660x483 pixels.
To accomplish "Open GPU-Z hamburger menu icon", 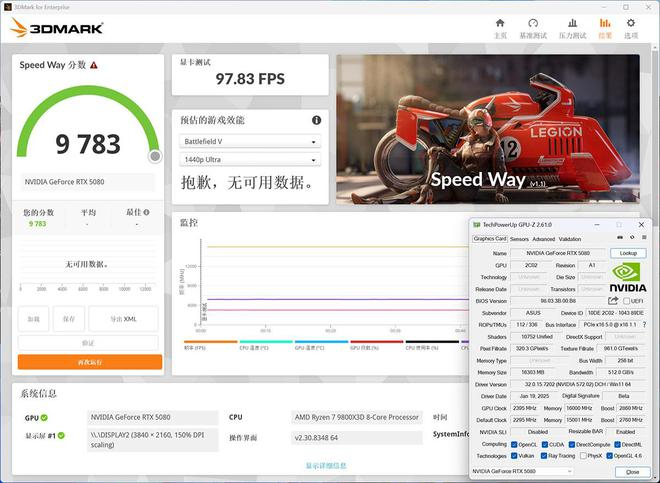I will coord(644,237).
